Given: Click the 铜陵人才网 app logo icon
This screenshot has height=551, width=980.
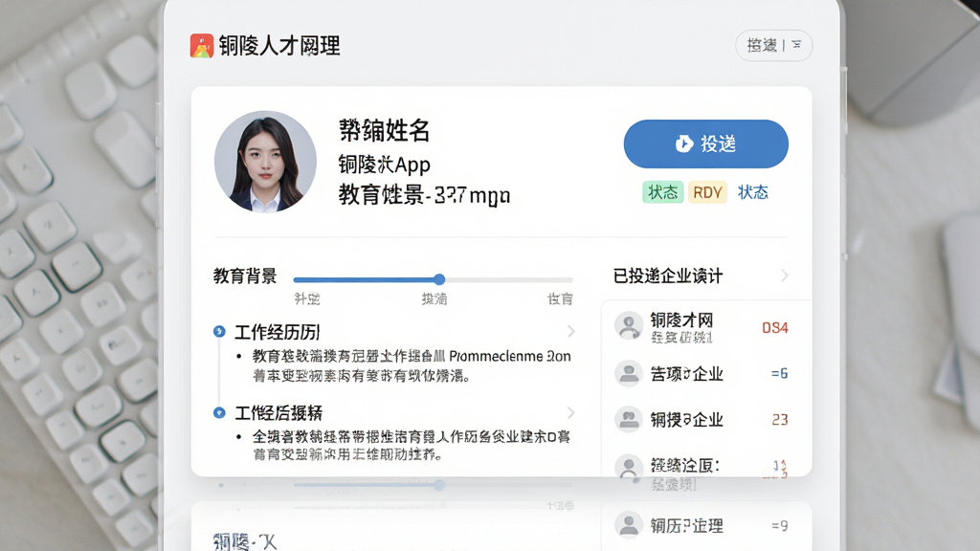Looking at the screenshot, I should coord(201,46).
